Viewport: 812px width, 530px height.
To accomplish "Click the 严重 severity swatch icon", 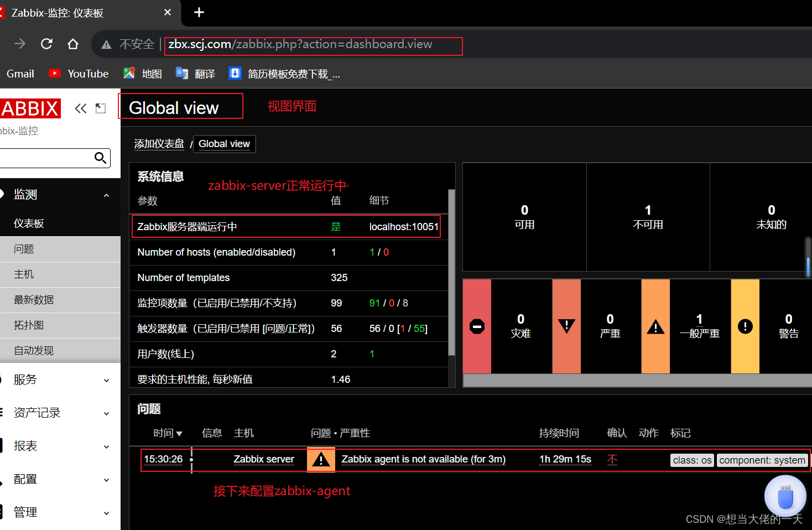I will [x=566, y=326].
